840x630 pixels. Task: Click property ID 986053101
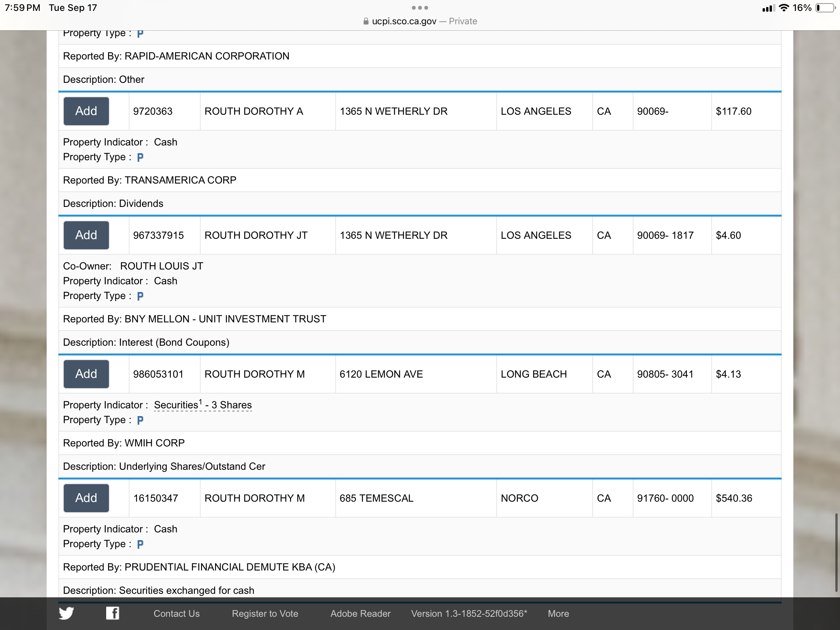click(x=158, y=374)
